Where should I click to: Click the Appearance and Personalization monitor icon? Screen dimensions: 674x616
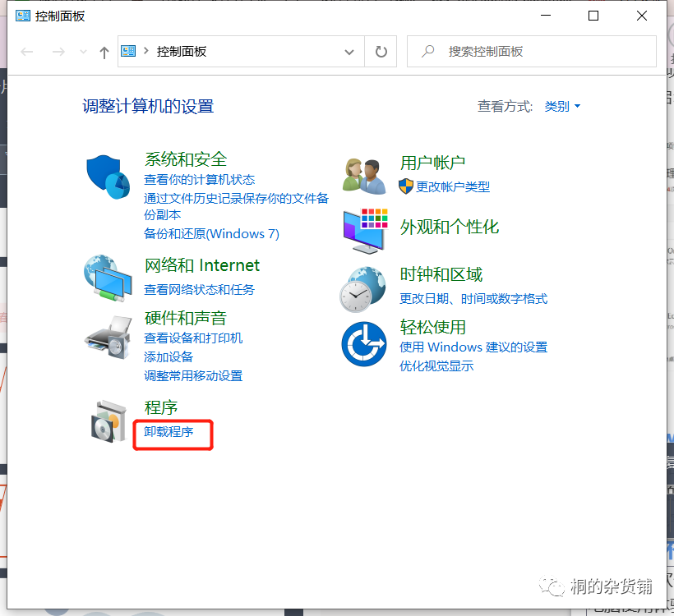(364, 229)
